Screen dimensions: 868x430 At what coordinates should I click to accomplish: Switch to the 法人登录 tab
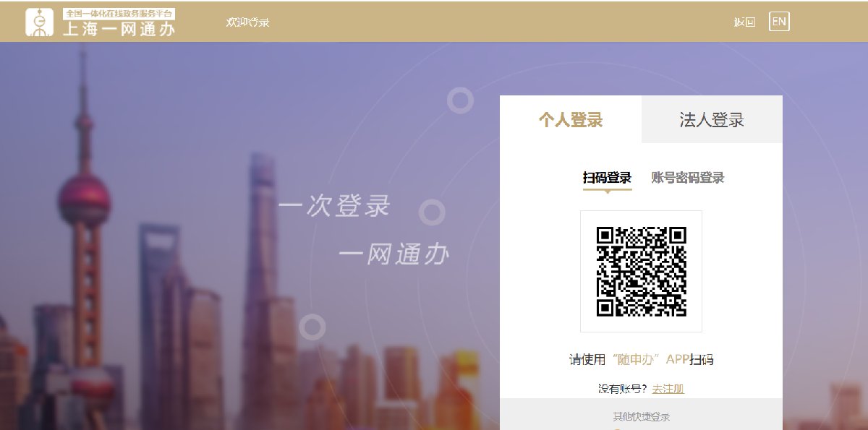click(x=712, y=119)
